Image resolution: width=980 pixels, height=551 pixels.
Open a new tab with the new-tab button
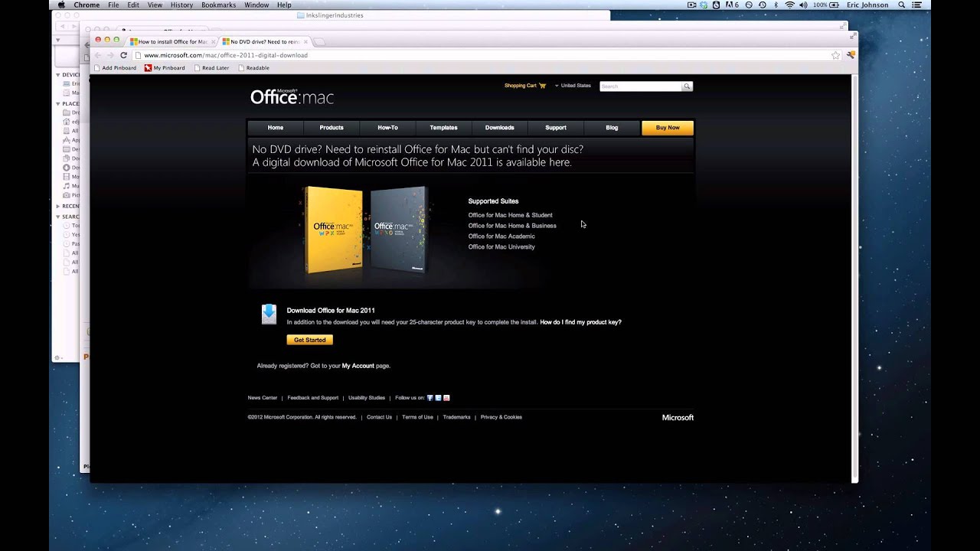click(320, 41)
